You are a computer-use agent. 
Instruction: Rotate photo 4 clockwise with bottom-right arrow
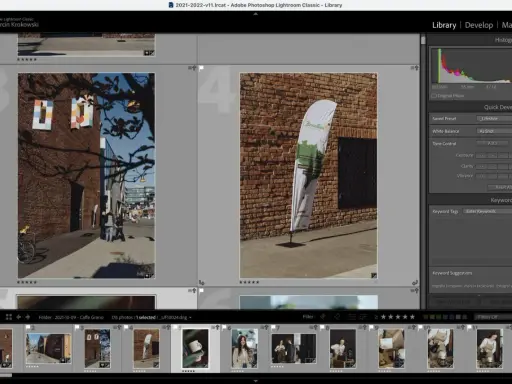coord(415,282)
